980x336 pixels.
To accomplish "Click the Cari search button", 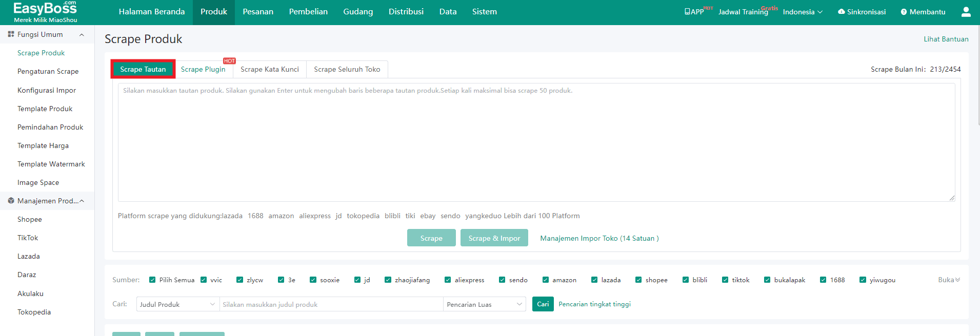I will pos(543,304).
